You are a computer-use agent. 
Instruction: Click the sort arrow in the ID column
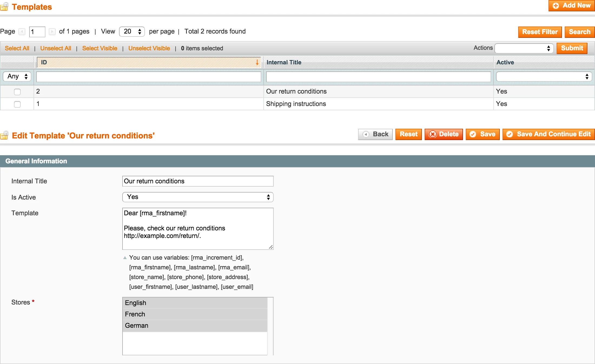click(x=257, y=62)
